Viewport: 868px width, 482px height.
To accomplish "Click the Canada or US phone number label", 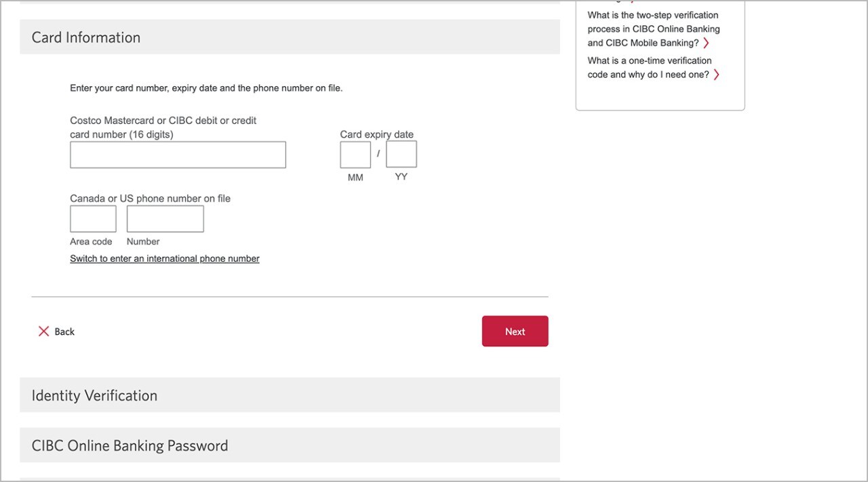I will (x=150, y=199).
